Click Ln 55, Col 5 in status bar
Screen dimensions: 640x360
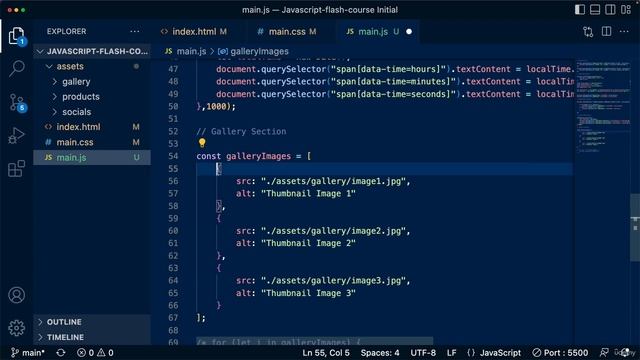(x=326, y=353)
